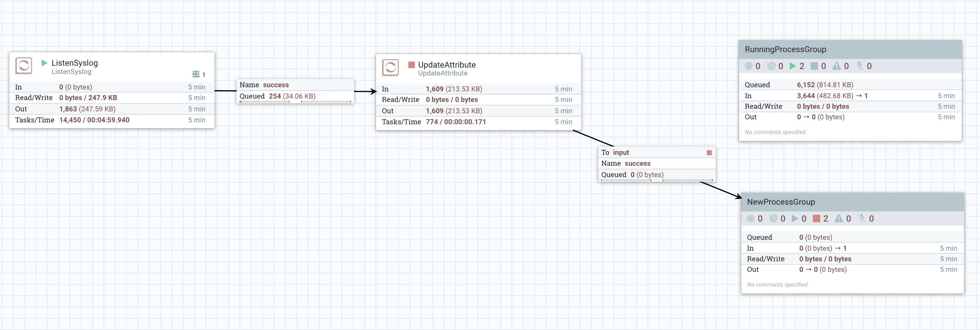Select the NewProcessGroup title header
The height and width of the screenshot is (330, 980).
[853, 202]
